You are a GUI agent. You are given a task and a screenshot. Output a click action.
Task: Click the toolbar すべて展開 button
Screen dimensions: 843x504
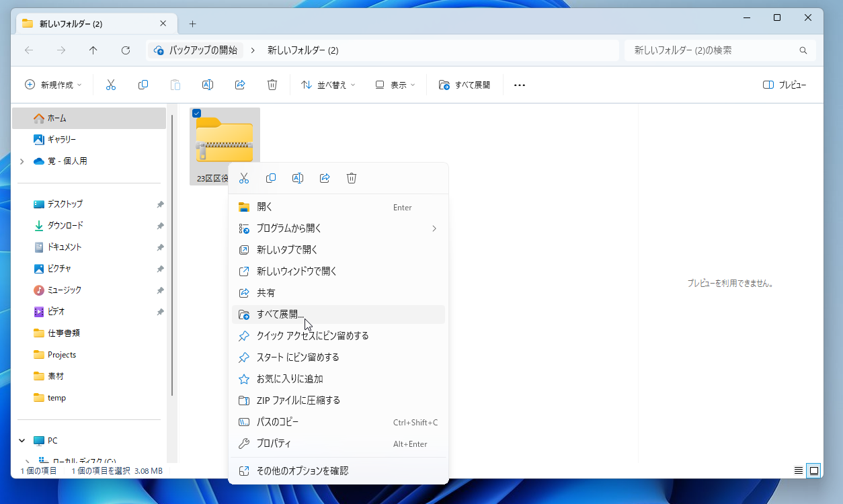point(465,85)
